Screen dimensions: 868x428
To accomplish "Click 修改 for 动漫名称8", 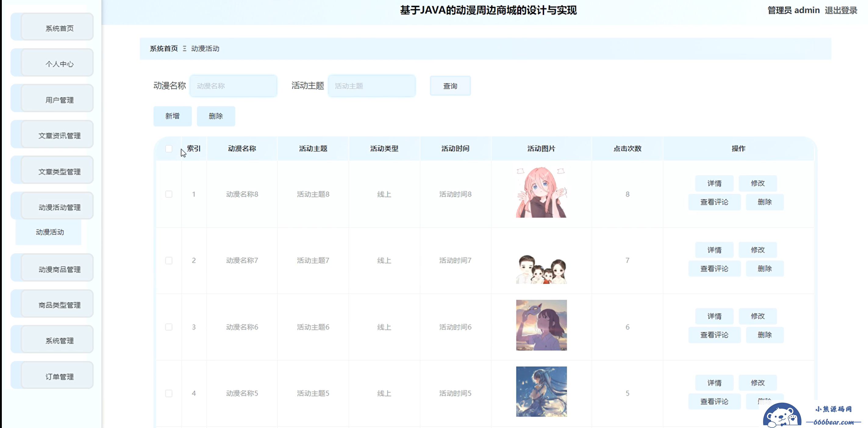I will (758, 183).
